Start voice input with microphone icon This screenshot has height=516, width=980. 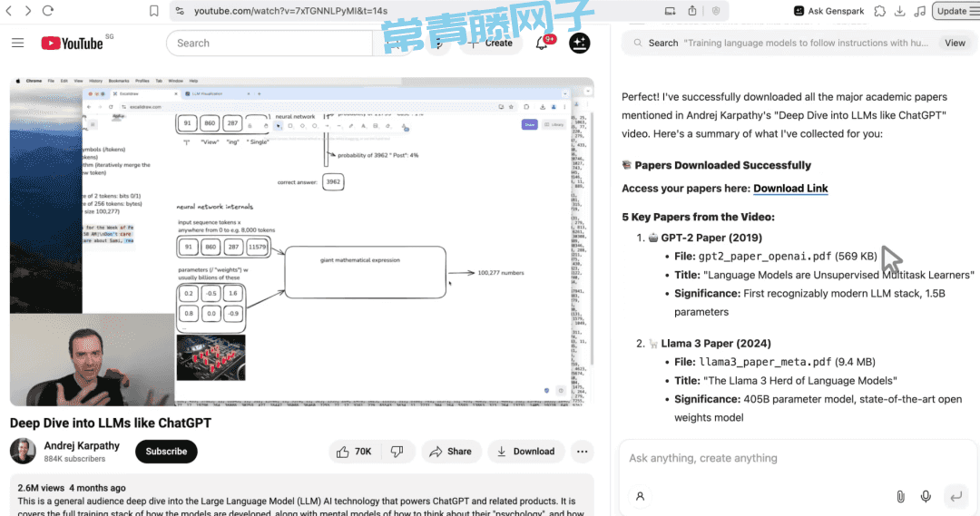[926, 496]
